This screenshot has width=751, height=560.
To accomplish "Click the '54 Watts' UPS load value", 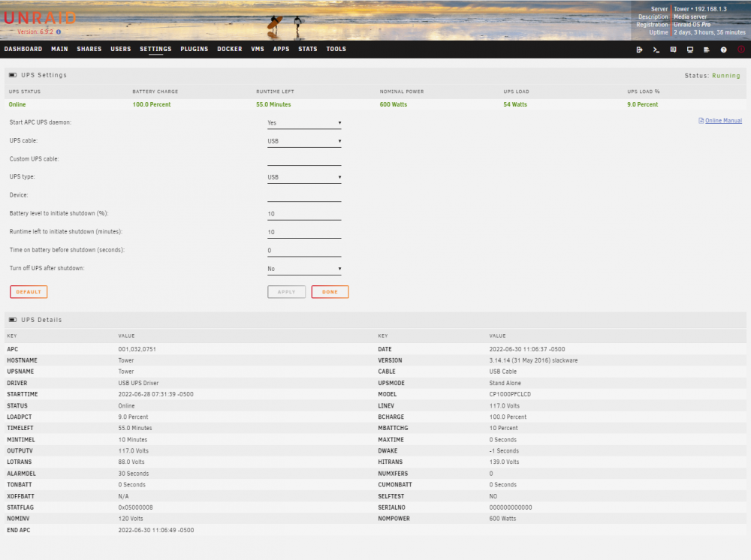I will pyautogui.click(x=515, y=104).
